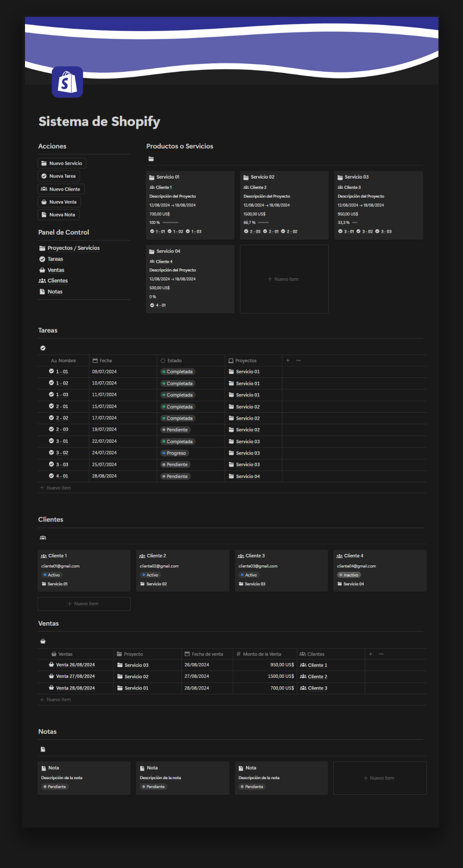Click the document view icon under Notas heading

[x=43, y=749]
